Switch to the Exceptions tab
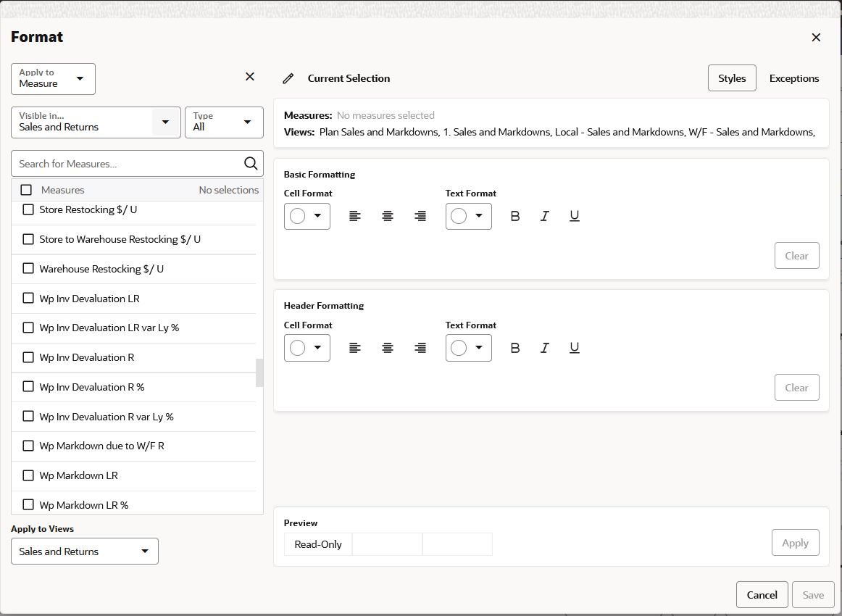This screenshot has height=616, width=842. point(794,78)
